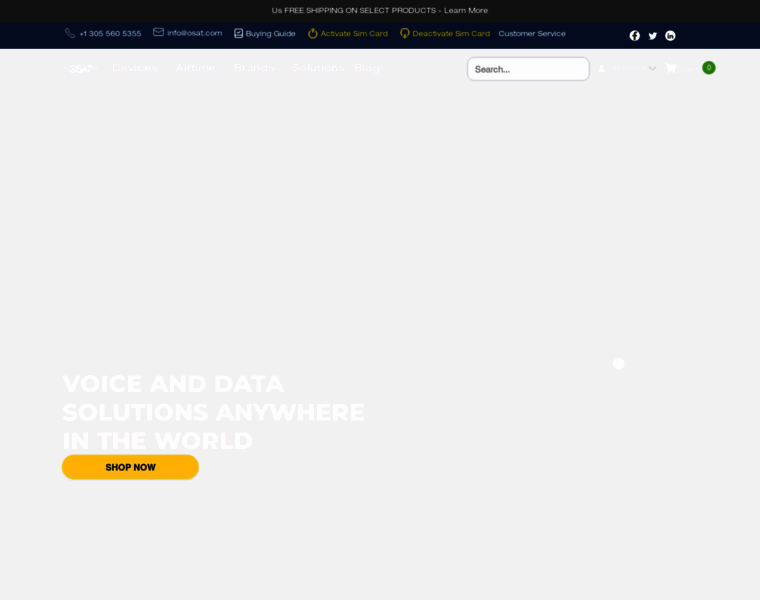Open the Devices menu
This screenshot has height=600, width=760.
coord(135,68)
